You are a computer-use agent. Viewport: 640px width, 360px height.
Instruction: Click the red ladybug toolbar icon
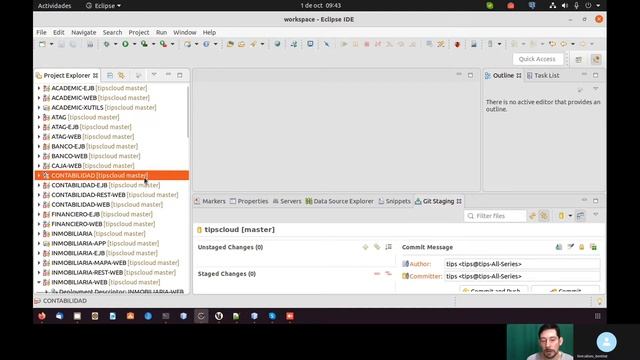click(x=457, y=44)
